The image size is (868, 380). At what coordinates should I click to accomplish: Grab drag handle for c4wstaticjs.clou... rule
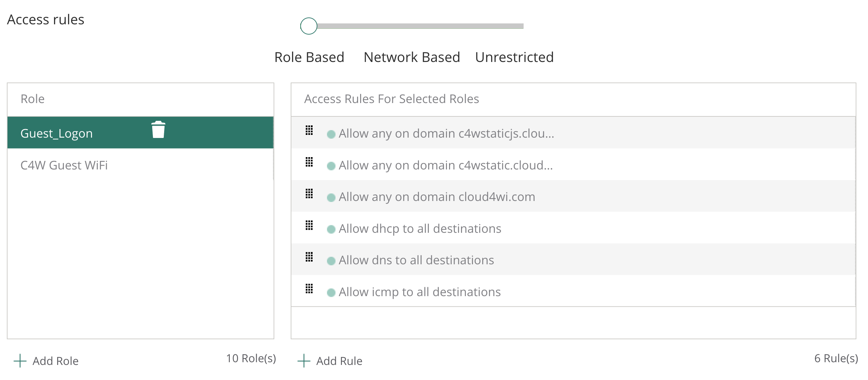click(x=309, y=130)
